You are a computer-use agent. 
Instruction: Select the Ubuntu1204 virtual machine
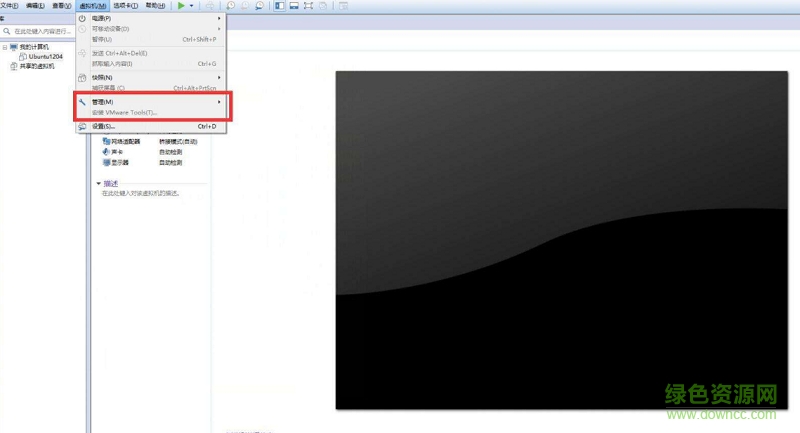[45, 57]
